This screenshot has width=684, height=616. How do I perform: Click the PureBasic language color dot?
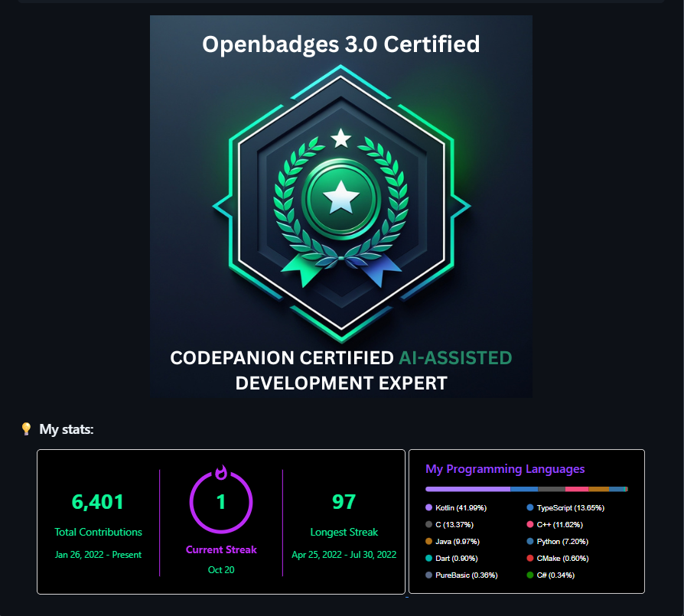(428, 575)
